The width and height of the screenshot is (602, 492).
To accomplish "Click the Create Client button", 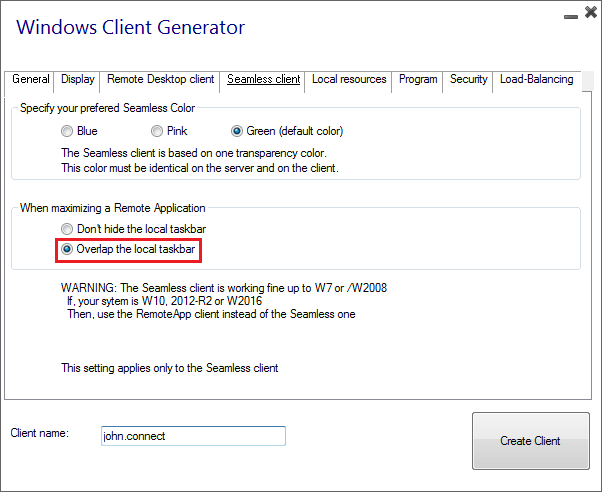I will pyautogui.click(x=531, y=441).
